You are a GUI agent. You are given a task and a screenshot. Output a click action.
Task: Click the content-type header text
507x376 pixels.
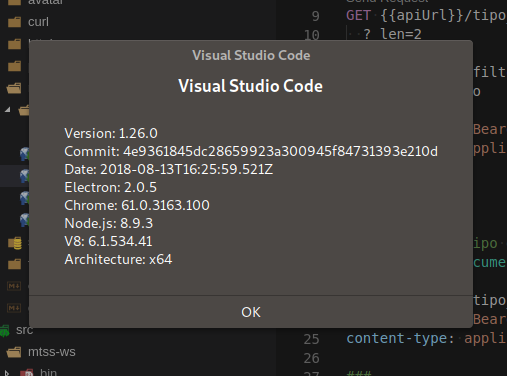tap(400, 338)
